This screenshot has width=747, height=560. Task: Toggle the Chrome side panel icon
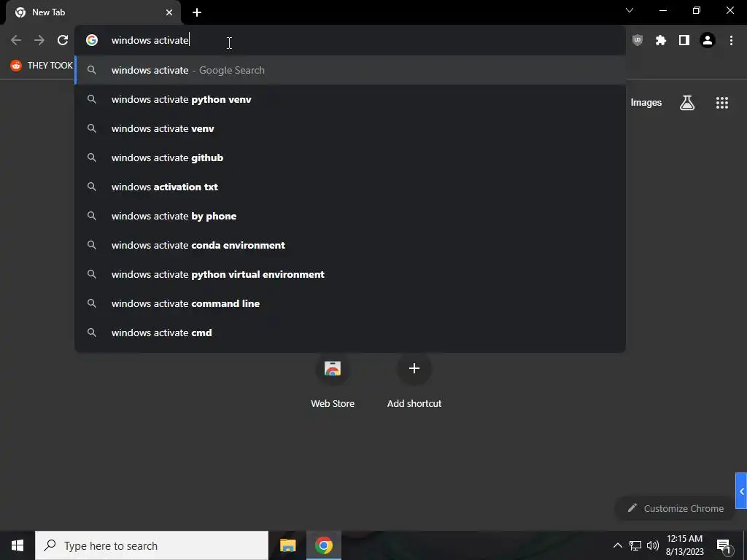click(x=684, y=41)
